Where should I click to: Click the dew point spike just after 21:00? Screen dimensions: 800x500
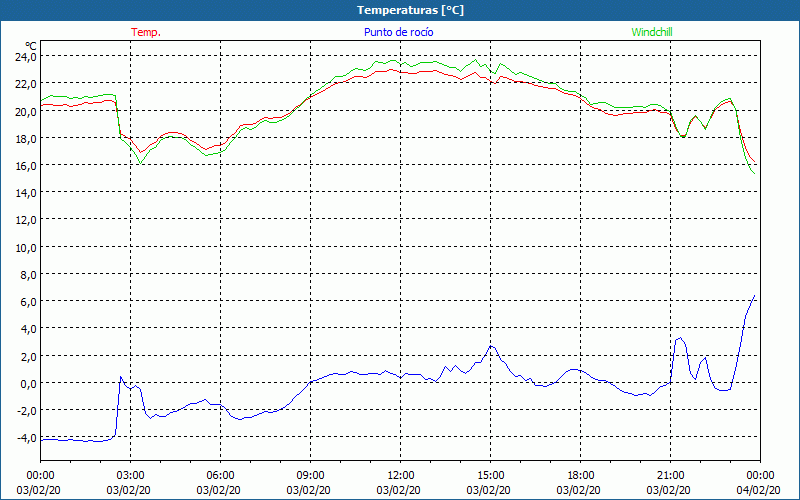click(x=680, y=339)
